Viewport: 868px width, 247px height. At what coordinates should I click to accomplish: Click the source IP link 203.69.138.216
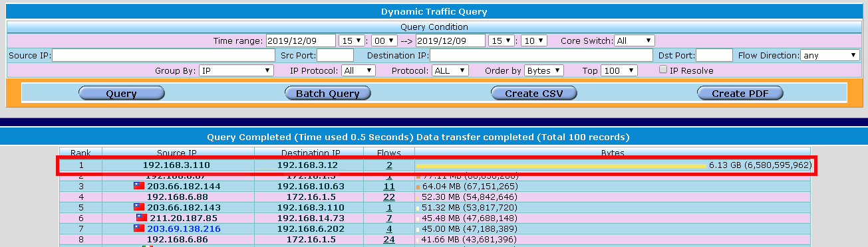tap(184, 228)
